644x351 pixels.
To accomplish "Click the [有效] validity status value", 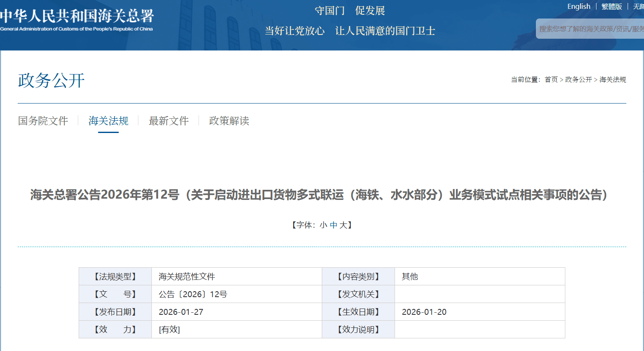I will click(169, 330).
